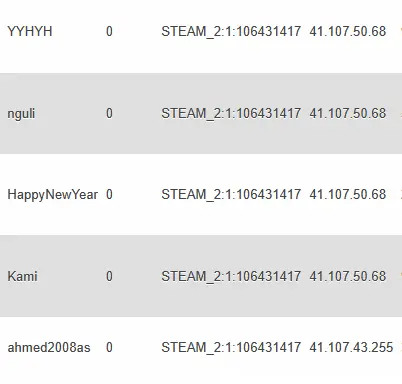
Task: Click the 0 value in the YYHYH row
Action: pyautogui.click(x=109, y=32)
